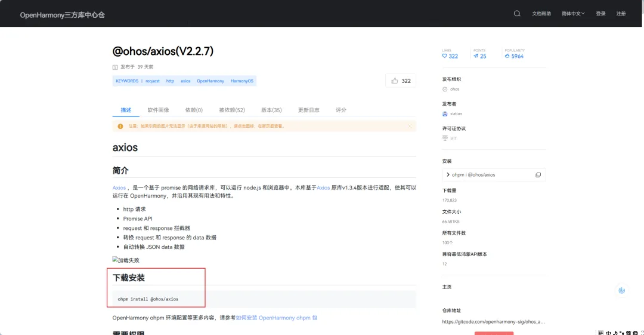Click the ohpm install @ohos/axios code block
This screenshot has height=335, width=644.
click(x=264, y=299)
